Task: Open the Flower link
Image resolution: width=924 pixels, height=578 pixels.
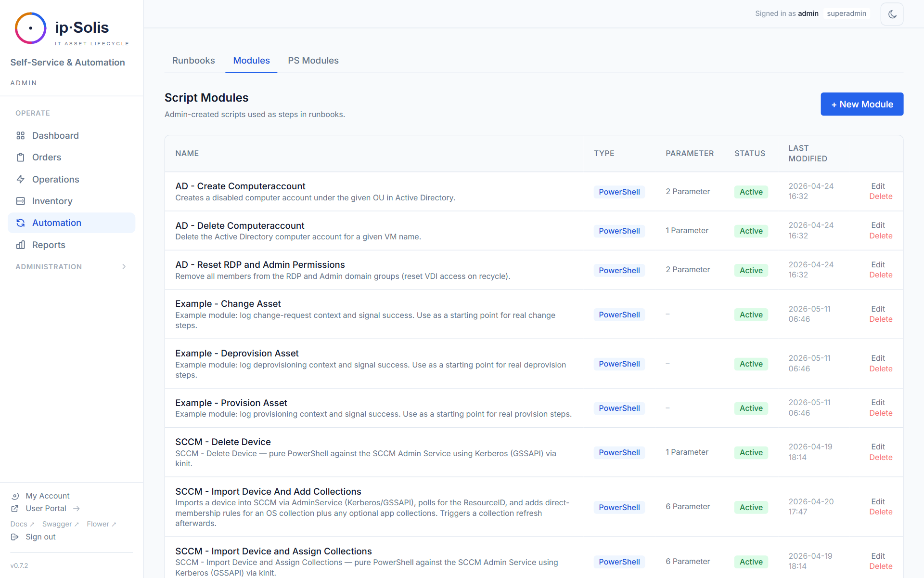Action: pyautogui.click(x=101, y=524)
